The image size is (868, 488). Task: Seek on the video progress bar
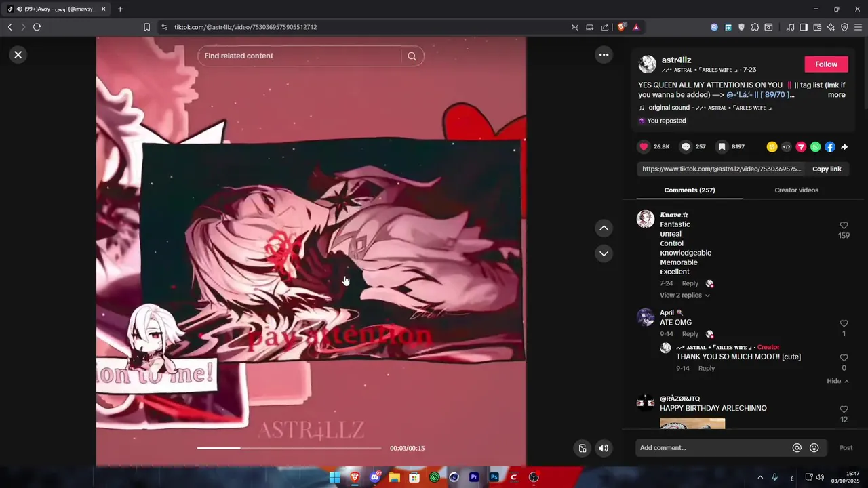coord(290,448)
